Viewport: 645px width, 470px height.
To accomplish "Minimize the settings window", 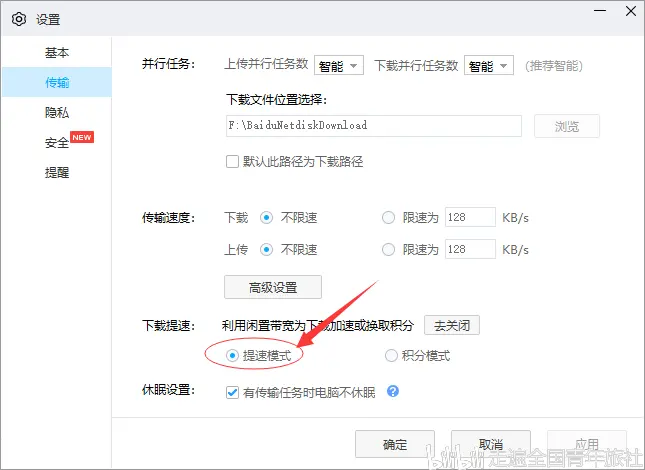I will pyautogui.click(x=600, y=11).
